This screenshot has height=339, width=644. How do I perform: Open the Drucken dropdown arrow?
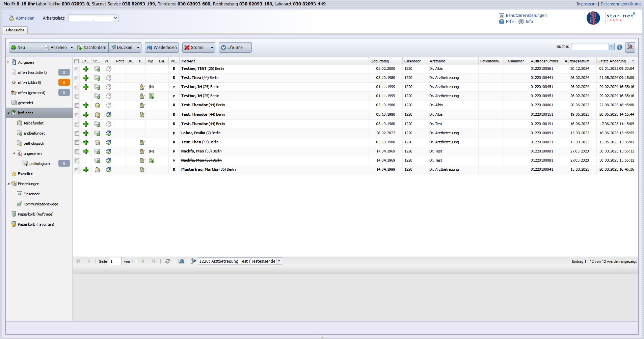138,48
